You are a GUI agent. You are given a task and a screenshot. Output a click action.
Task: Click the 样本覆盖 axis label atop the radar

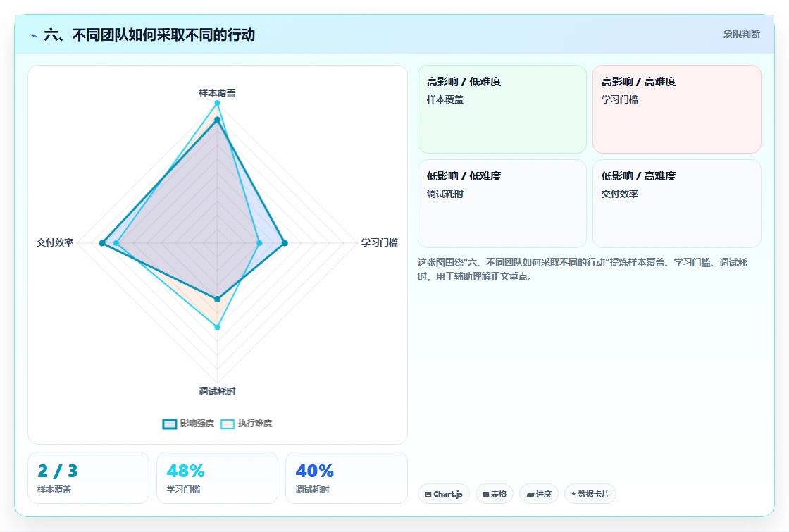click(218, 93)
